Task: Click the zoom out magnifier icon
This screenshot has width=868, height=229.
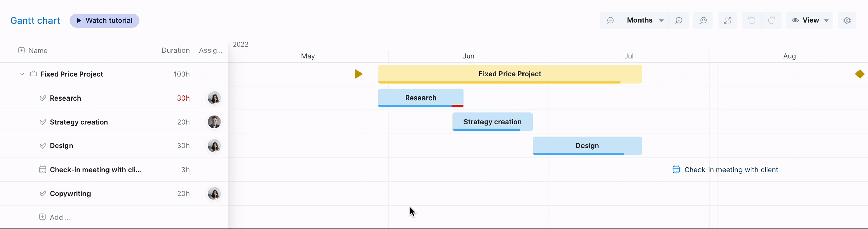Action: point(610,20)
